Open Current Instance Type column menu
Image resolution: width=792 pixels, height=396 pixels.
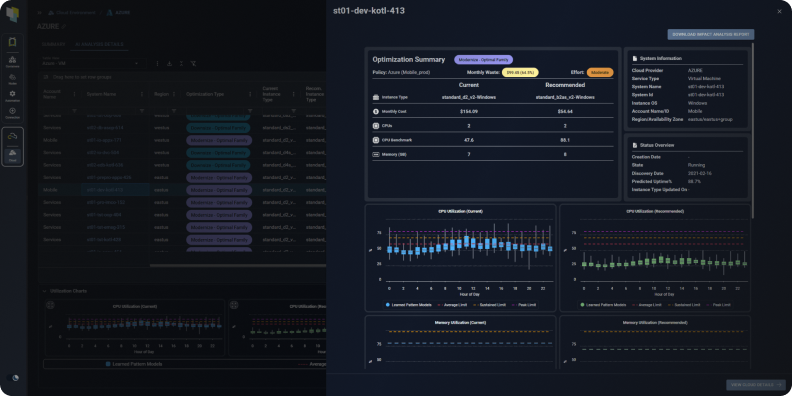pos(293,94)
